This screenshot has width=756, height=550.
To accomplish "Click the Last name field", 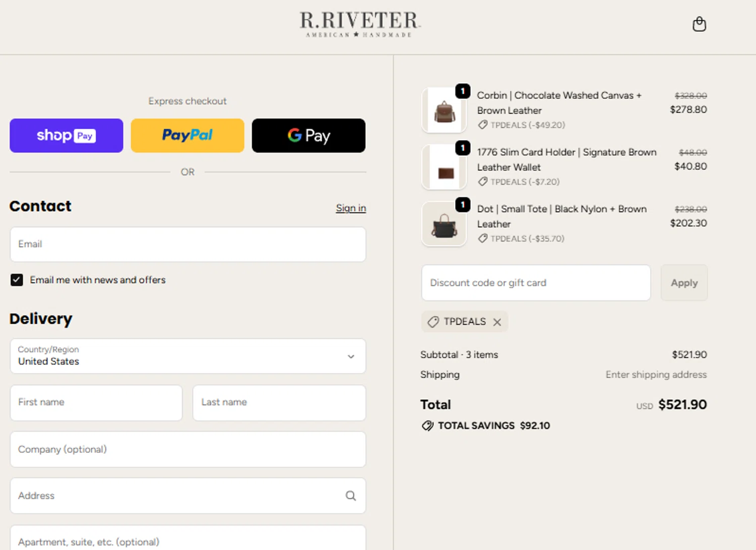I will pyautogui.click(x=279, y=403).
